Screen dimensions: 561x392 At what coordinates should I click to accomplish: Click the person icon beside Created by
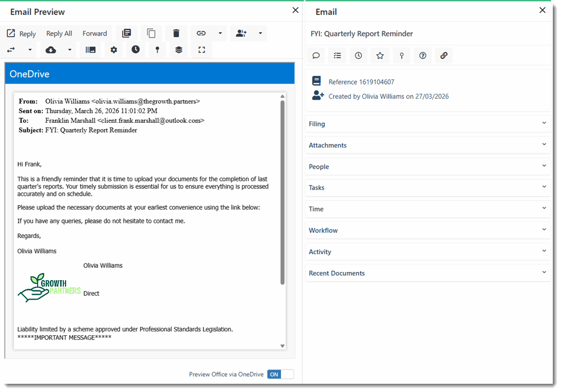pyautogui.click(x=318, y=95)
